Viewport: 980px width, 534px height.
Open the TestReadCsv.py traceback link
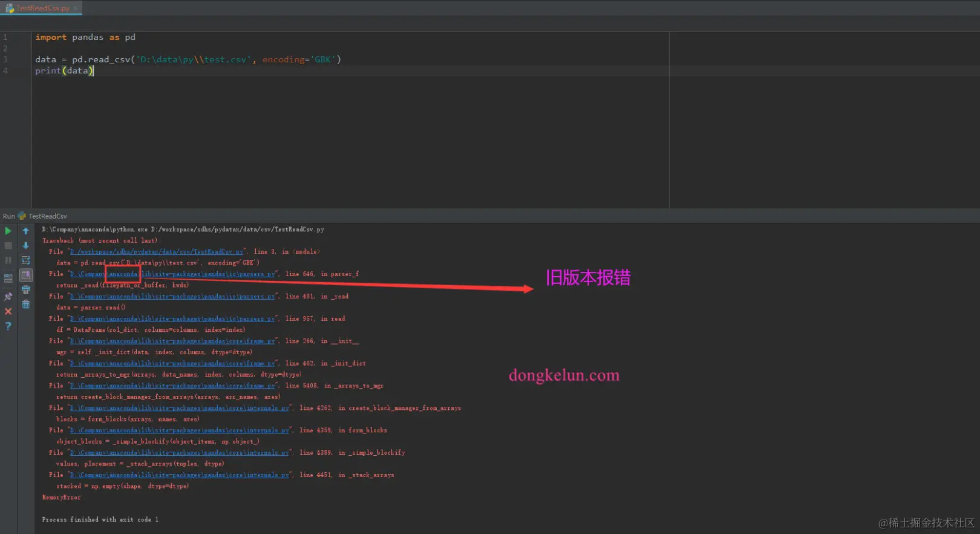click(x=157, y=252)
